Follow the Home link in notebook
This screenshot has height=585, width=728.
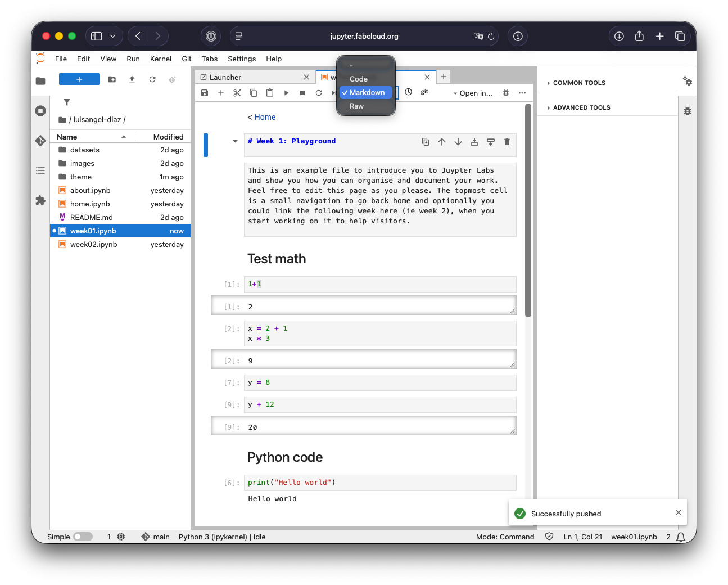pyautogui.click(x=265, y=117)
